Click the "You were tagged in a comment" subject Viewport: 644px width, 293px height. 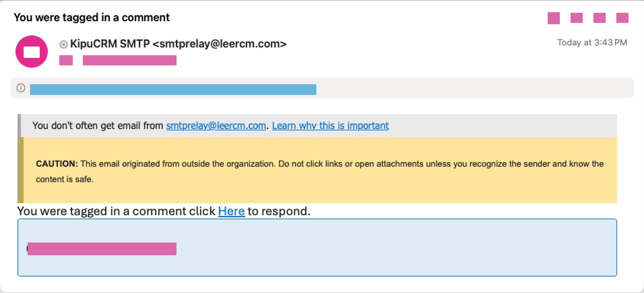(92, 18)
